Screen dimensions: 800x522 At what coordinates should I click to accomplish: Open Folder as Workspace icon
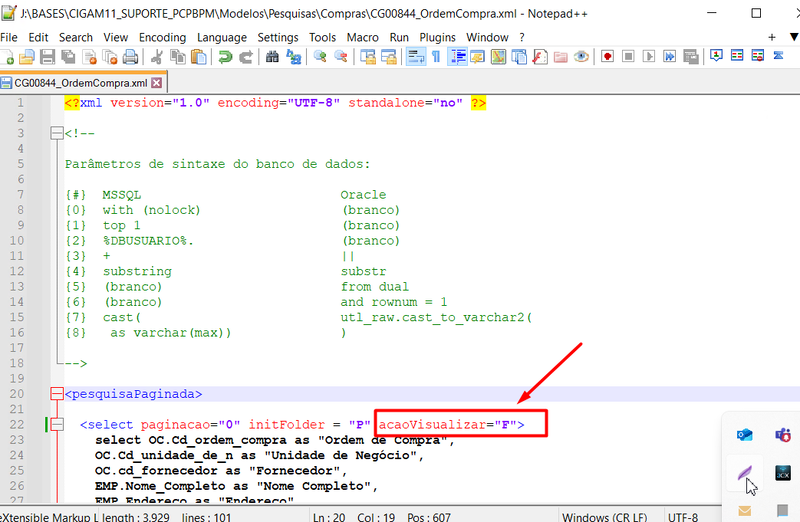coord(561,57)
